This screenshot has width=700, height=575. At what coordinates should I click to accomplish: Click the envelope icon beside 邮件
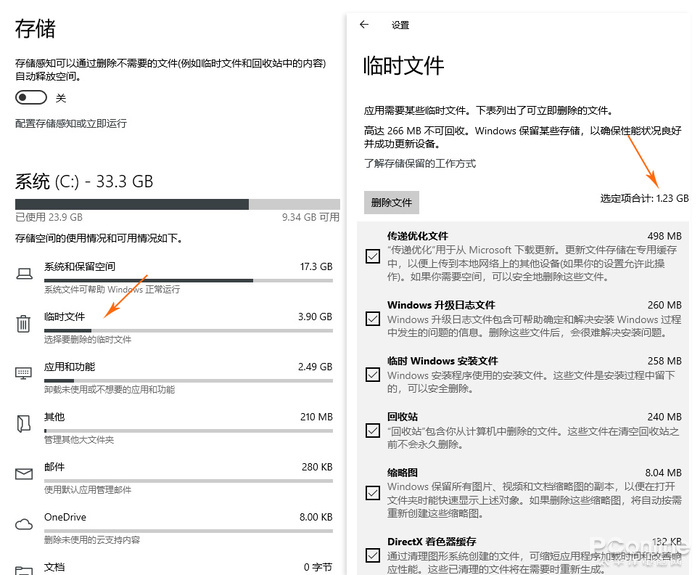[24, 473]
